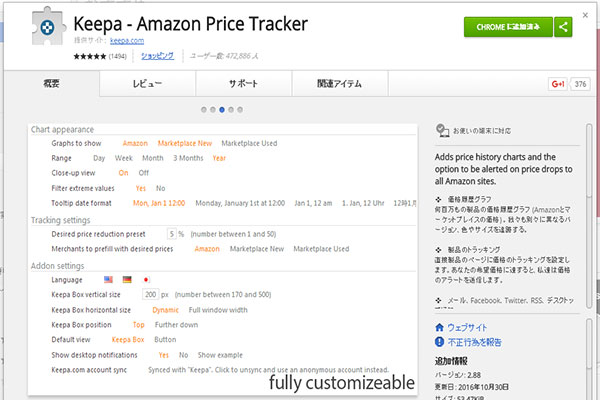Screen dimensions: 600x400
Task: Switch to the レビュー tab
Action: tap(147, 84)
